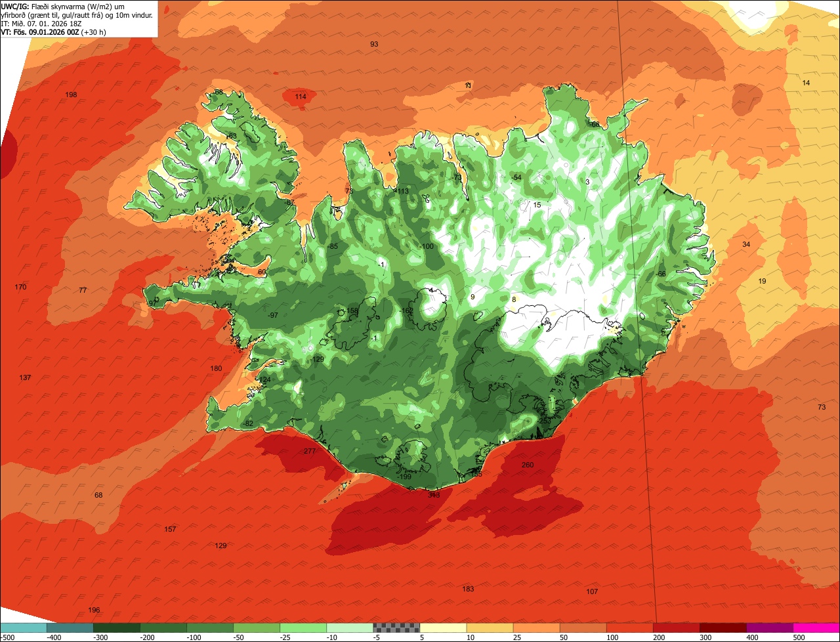The image size is (840, 642).
Task: Click the value 260 off the south coast
Action: [x=528, y=465]
